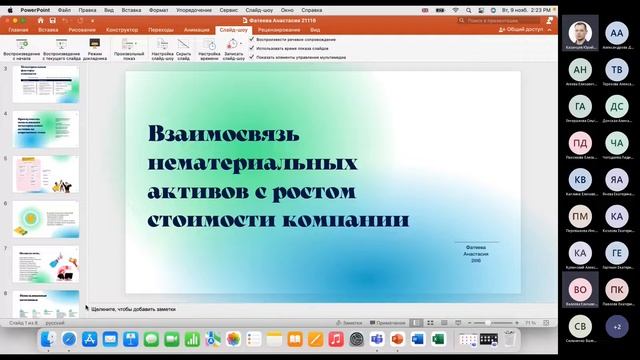Switch to Slide Sorter view in the status bar

pos(430,323)
